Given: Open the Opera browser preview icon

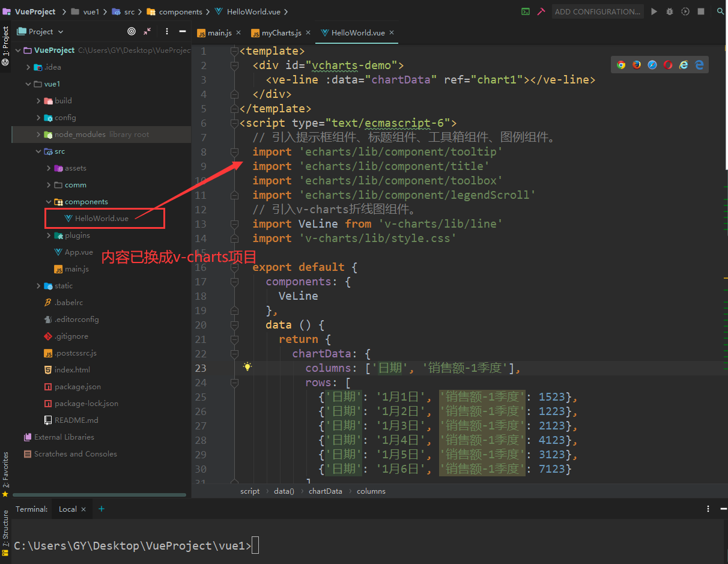Looking at the screenshot, I should [668, 65].
